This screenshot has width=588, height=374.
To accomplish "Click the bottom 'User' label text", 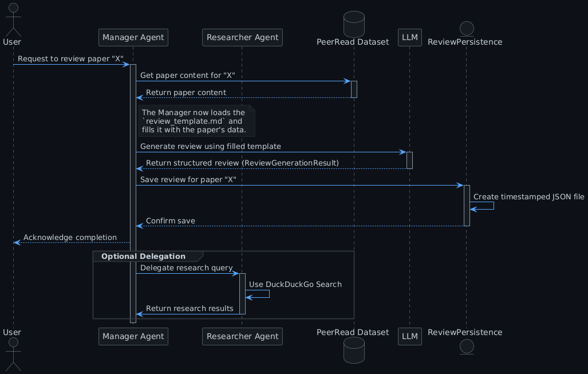I will pos(12,332).
